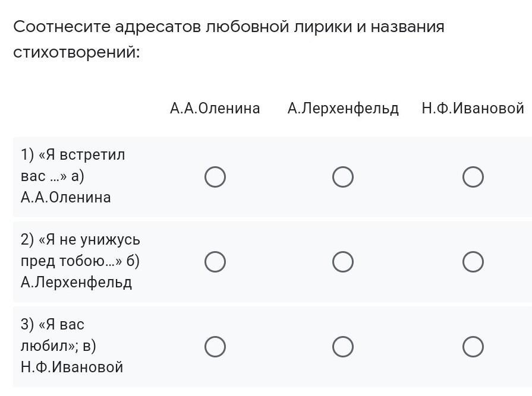The image size is (532, 396).
Task: Click А.Лерхенфельд text inside the second row label
Action: (x=76, y=283)
